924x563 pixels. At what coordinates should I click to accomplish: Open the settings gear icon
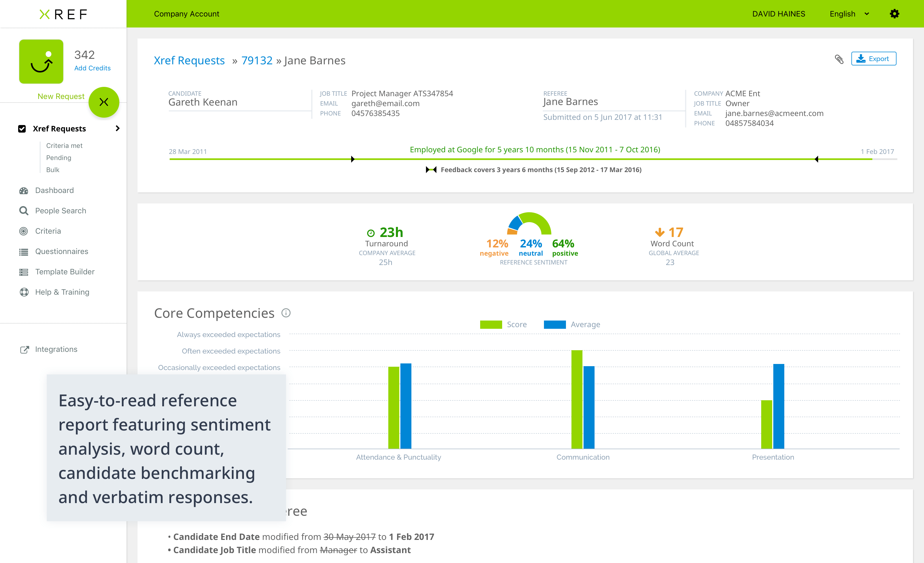894,14
